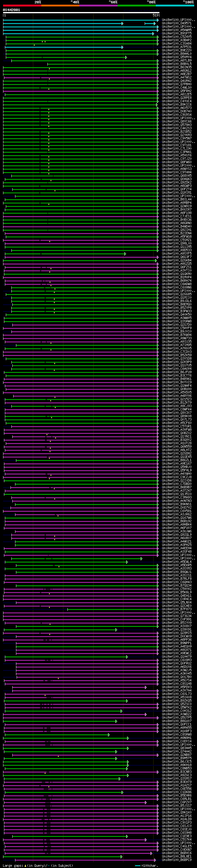Click the UniRef100_A8F198 label

[177, 213]
